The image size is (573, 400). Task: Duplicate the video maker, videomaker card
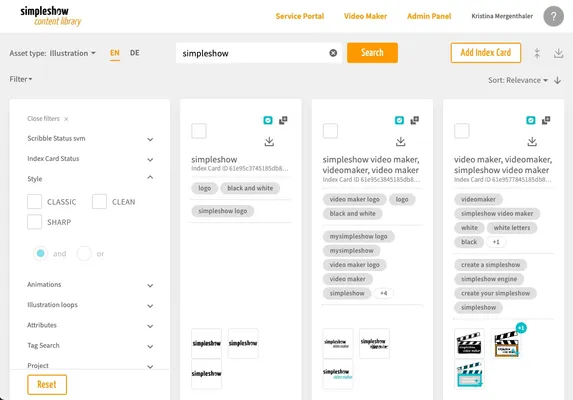[x=546, y=120]
